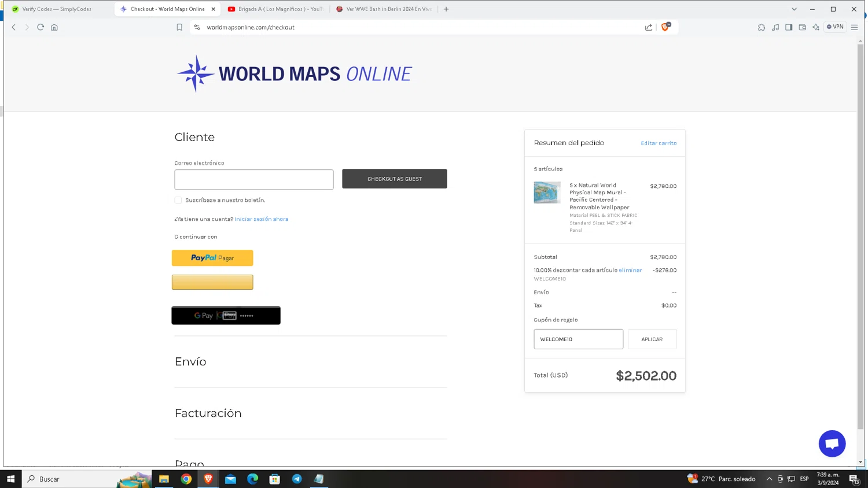Open the ESP language indicator
Screen dimensions: 868x488
(804, 479)
